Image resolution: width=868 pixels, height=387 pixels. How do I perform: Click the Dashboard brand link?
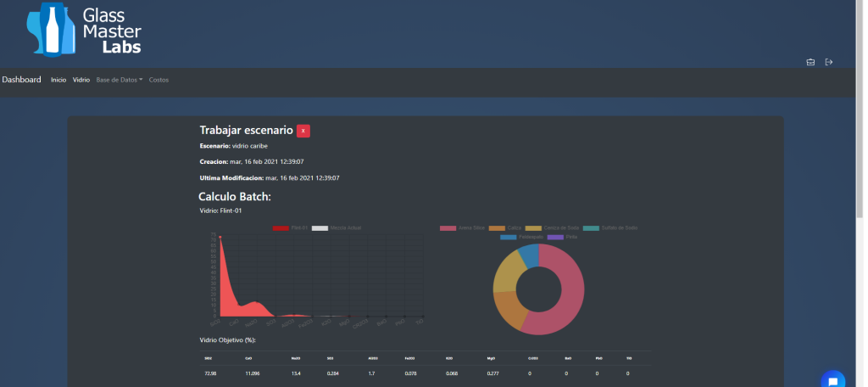[21, 80]
